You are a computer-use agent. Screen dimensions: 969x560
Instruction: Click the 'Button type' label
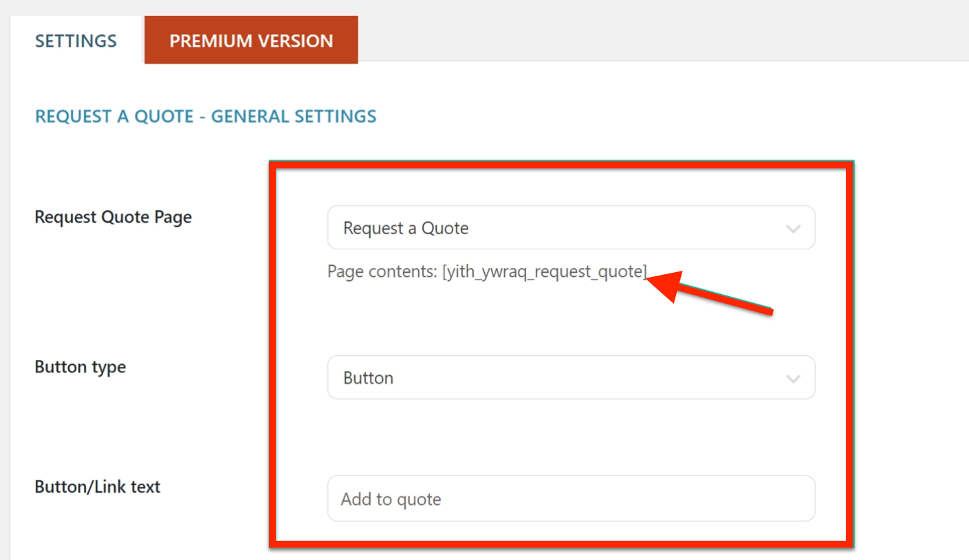(80, 367)
